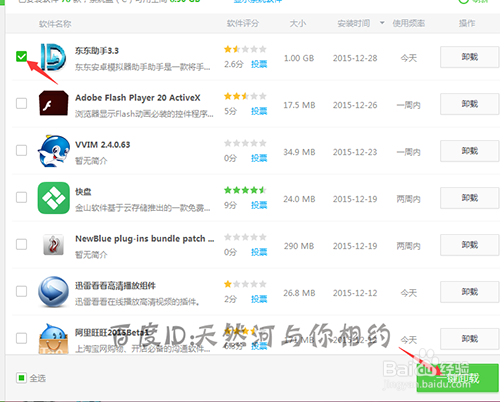Click the 17.5 MB size value

tap(299, 105)
